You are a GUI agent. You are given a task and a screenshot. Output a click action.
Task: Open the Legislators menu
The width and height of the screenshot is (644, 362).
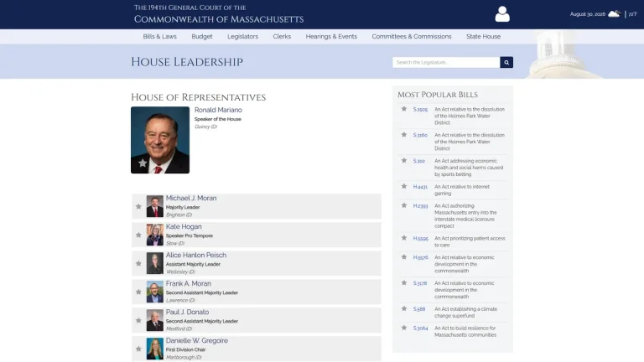242,37
